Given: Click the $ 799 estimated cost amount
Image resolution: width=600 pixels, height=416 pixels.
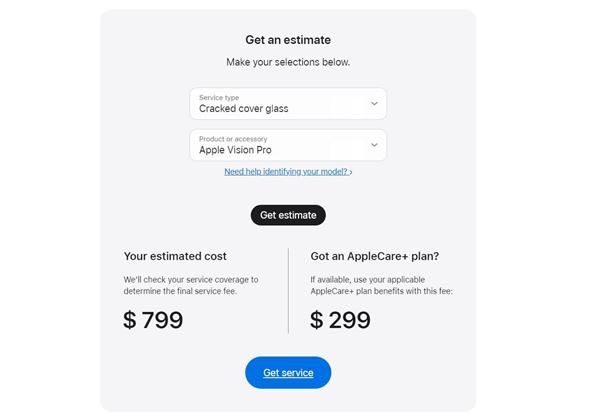Looking at the screenshot, I should click(153, 320).
